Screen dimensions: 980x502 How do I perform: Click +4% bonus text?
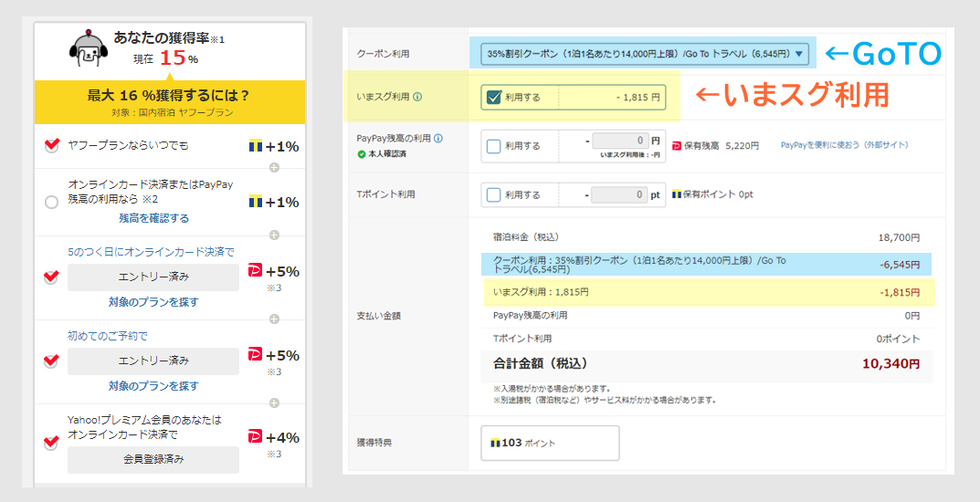[x=282, y=437]
